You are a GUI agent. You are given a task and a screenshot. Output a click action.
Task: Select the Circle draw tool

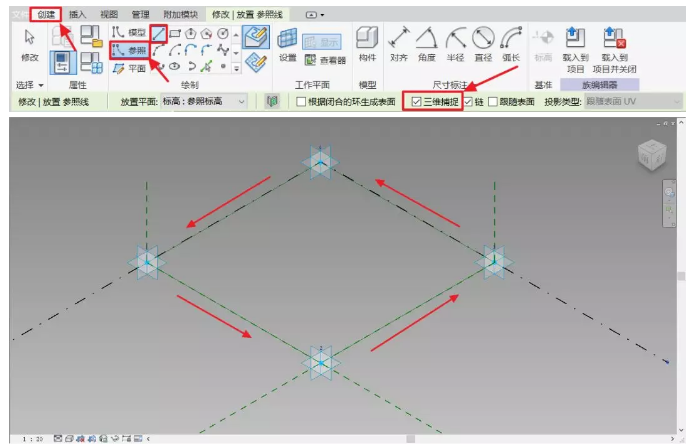[x=223, y=34]
